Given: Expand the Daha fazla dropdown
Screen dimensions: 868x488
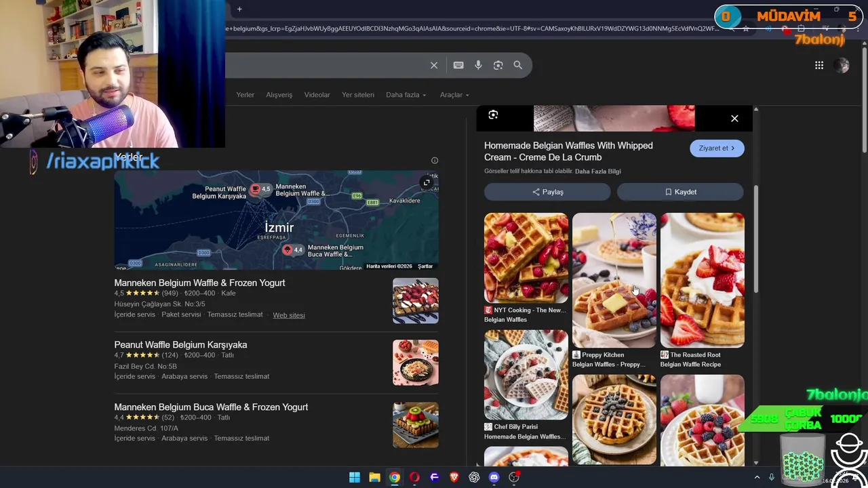Looking at the screenshot, I should [406, 95].
